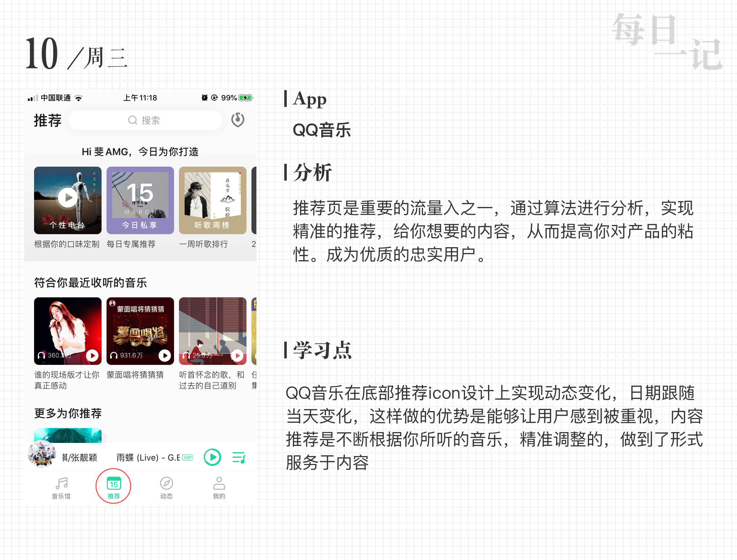Tap the 符合你最近收听的音乐 heading
Screen dimensions: 737x560
(90, 282)
